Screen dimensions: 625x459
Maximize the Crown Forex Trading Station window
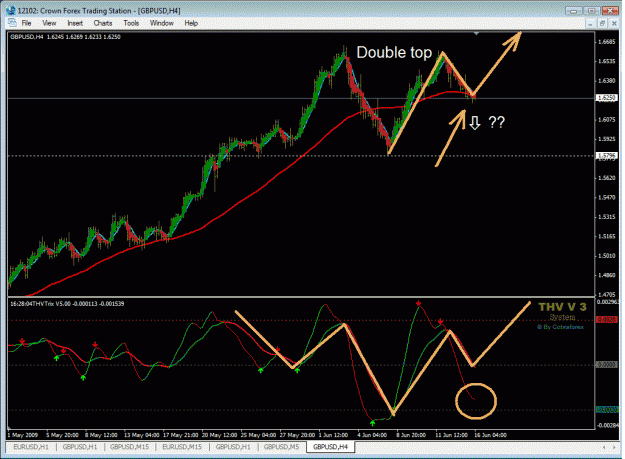pyautogui.click(x=592, y=11)
